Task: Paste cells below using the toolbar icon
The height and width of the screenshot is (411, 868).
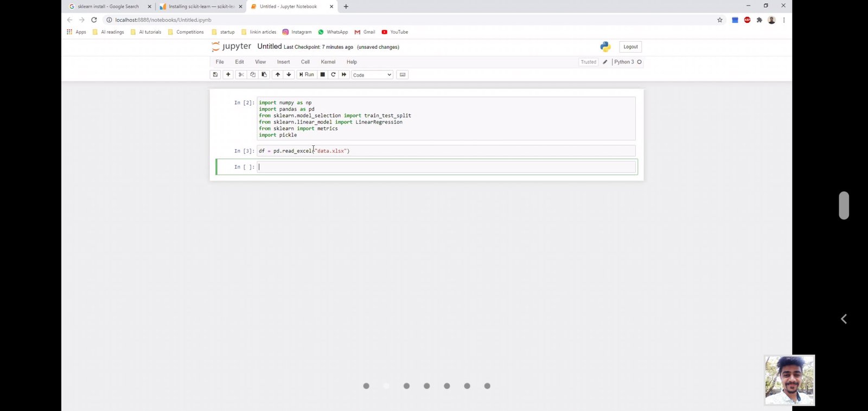Action: click(264, 75)
